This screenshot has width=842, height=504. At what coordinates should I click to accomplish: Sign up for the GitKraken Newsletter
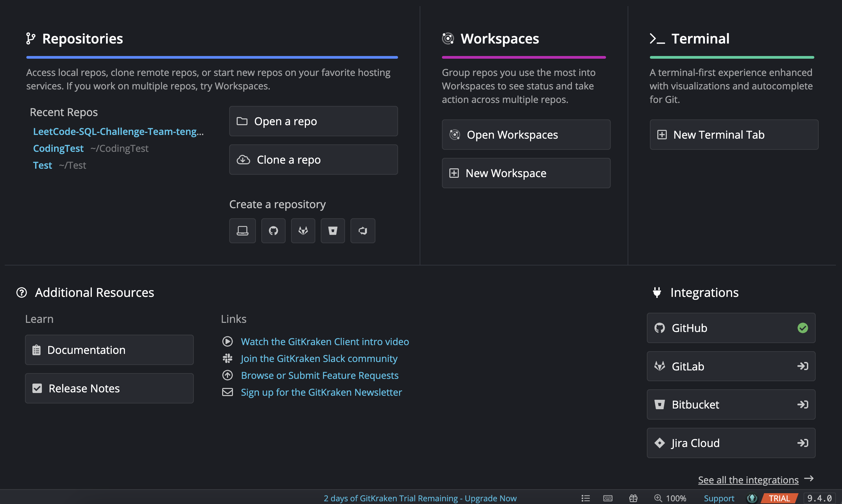click(x=321, y=392)
